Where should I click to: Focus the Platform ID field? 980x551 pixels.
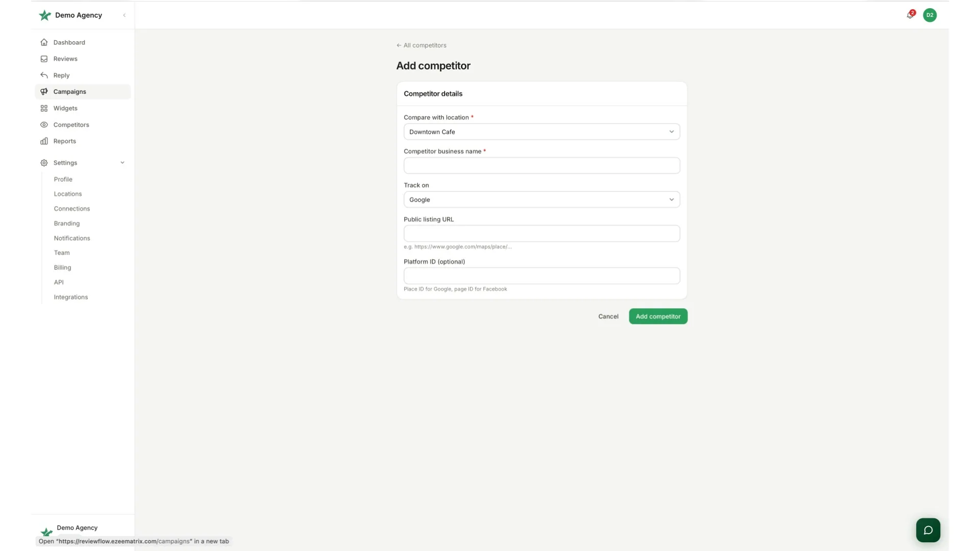tap(542, 275)
